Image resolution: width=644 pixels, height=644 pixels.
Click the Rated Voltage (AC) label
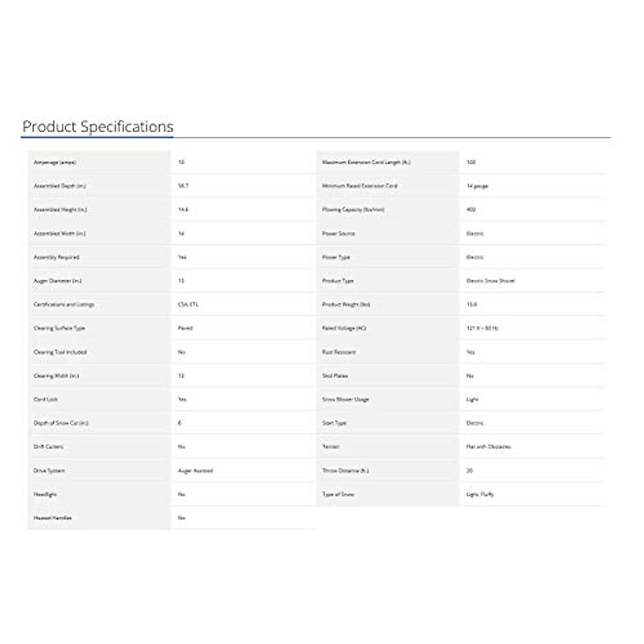pos(344,328)
